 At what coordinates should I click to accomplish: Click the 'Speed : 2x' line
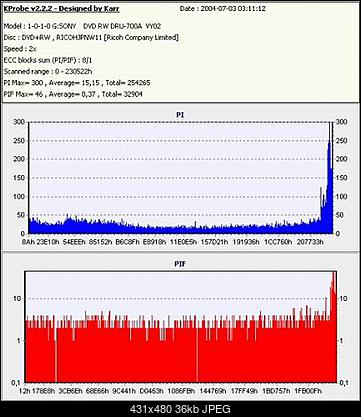tap(20, 49)
